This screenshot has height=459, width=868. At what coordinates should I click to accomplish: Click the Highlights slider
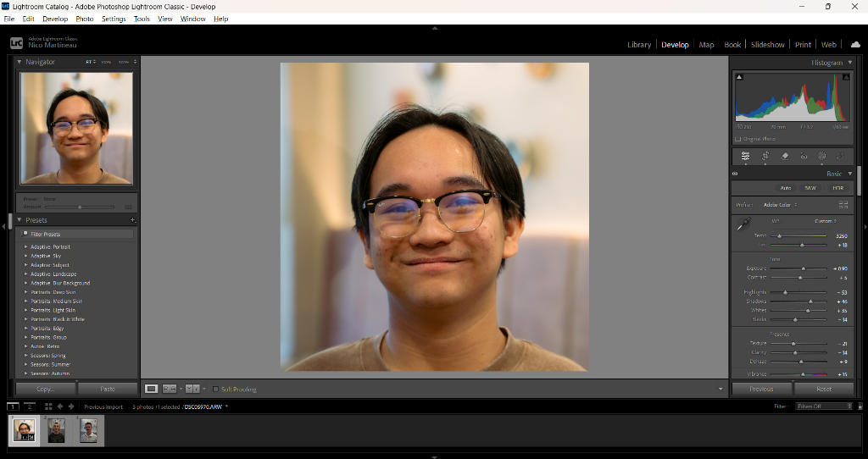point(798,292)
